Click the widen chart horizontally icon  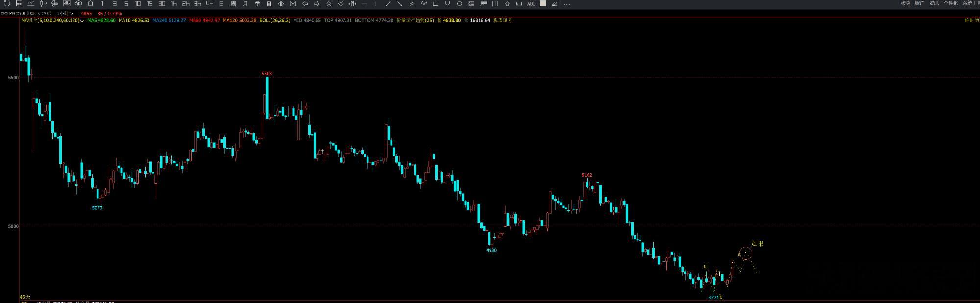pyautogui.click(x=281, y=3)
